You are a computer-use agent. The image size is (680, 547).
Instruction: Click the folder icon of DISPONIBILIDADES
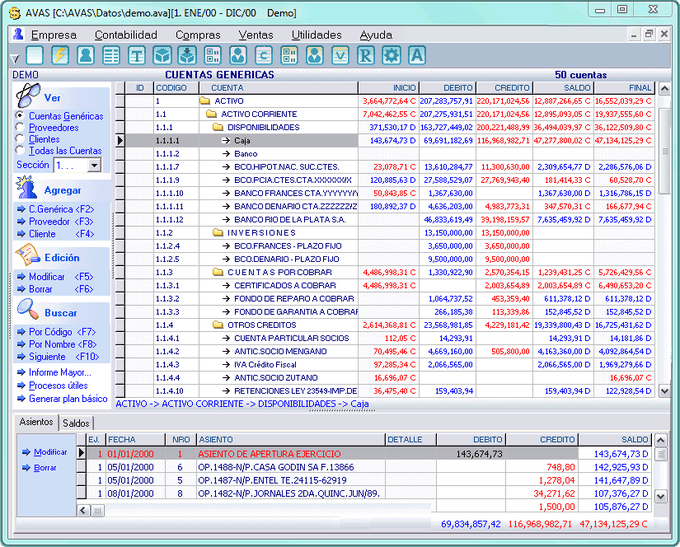tap(218, 128)
